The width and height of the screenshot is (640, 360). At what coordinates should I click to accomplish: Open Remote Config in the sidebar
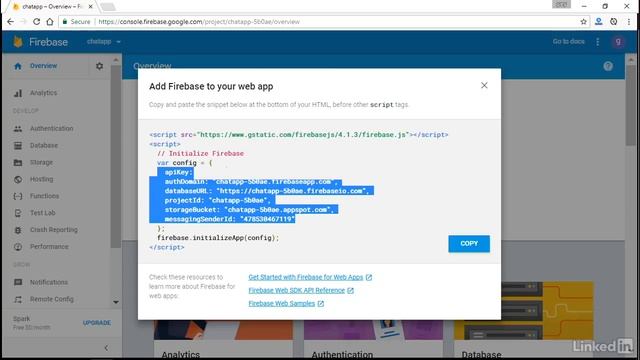[x=51, y=299]
